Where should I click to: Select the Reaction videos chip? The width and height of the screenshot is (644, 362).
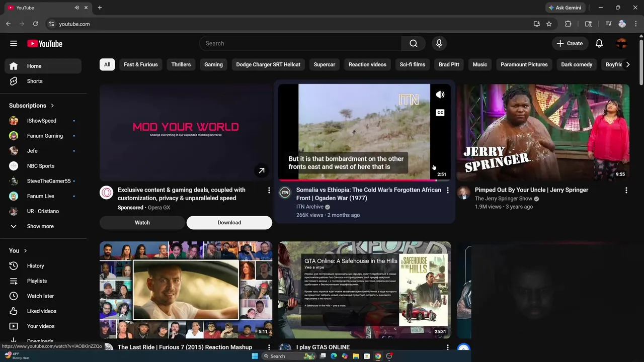click(367, 64)
